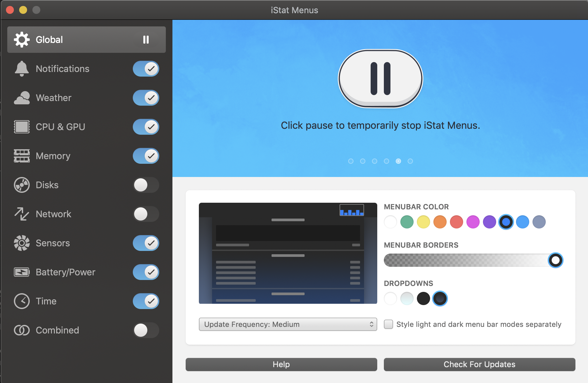
Task: Choose purple menubar color swatch
Action: click(490, 222)
